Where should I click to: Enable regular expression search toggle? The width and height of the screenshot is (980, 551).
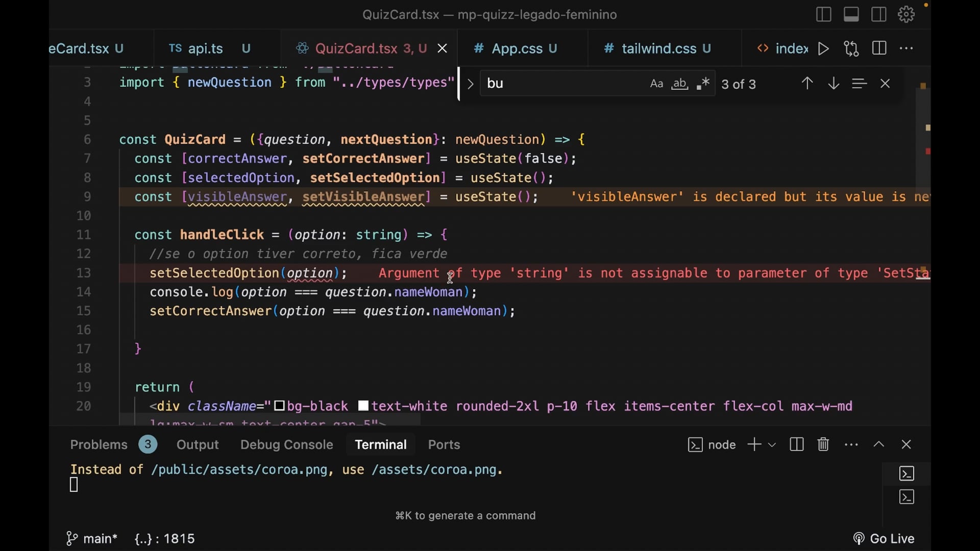pos(703,84)
